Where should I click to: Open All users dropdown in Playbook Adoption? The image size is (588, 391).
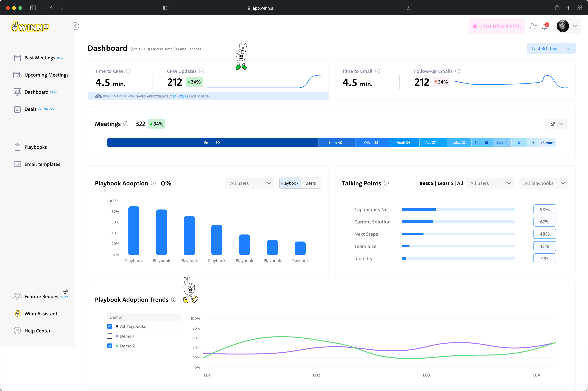pyautogui.click(x=250, y=183)
